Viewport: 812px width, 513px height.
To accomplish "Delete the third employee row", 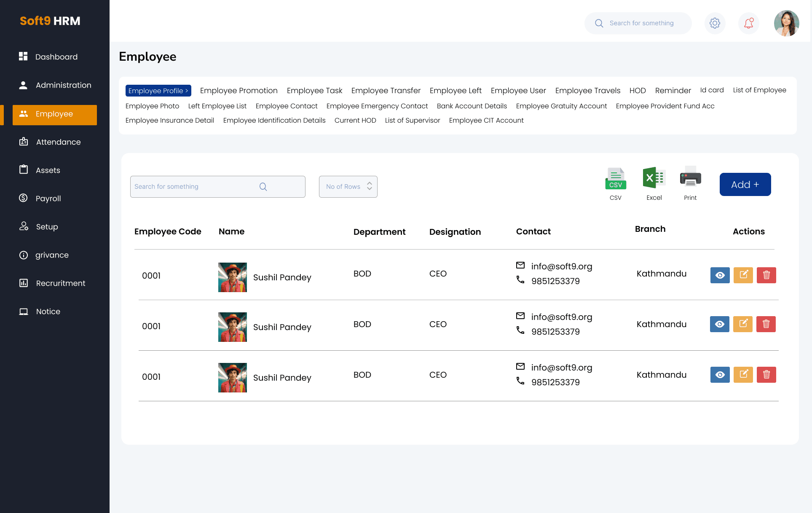I will coord(766,375).
